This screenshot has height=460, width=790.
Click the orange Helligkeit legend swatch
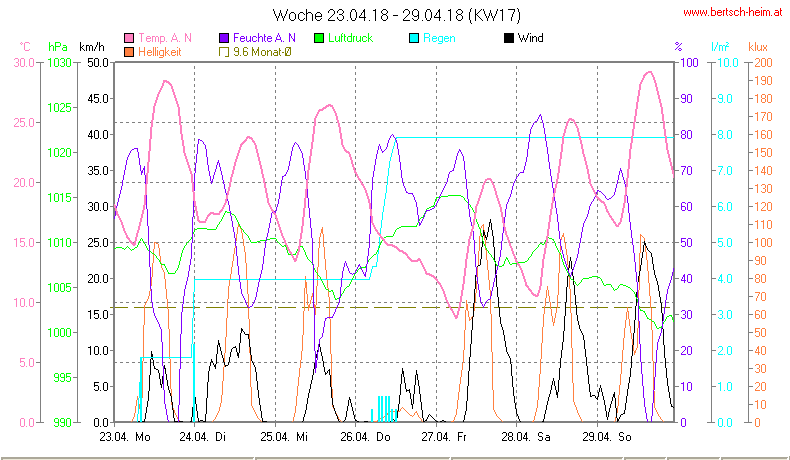coord(129,52)
